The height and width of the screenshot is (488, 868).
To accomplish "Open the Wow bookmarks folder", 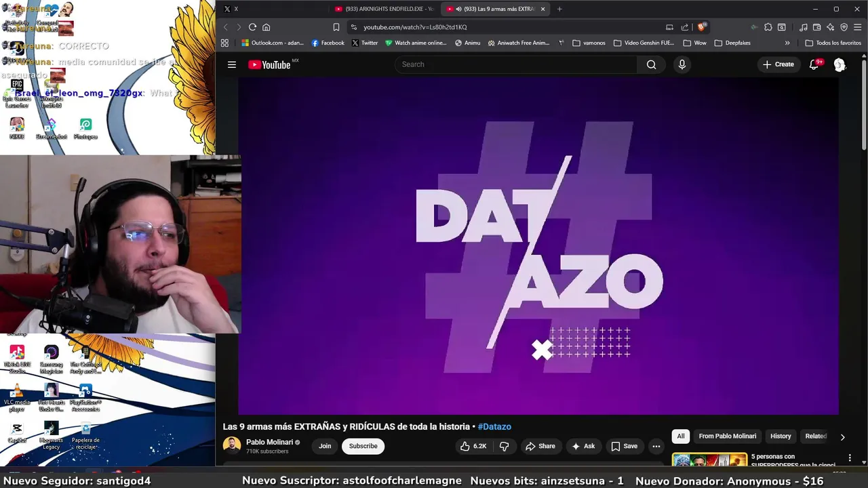I will tap(694, 43).
